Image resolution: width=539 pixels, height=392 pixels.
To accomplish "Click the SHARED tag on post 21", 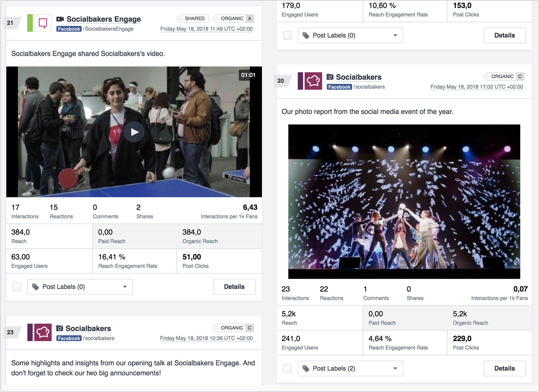I will click(193, 18).
